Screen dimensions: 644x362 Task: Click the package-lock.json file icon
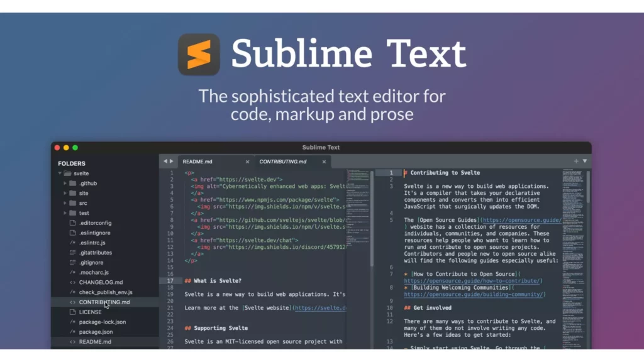(x=73, y=322)
